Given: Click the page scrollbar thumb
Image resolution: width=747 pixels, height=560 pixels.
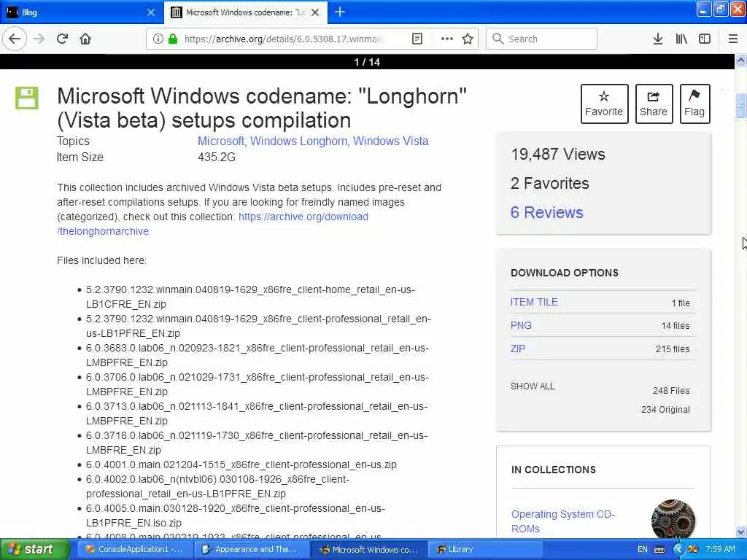Looking at the screenshot, I should (740, 106).
